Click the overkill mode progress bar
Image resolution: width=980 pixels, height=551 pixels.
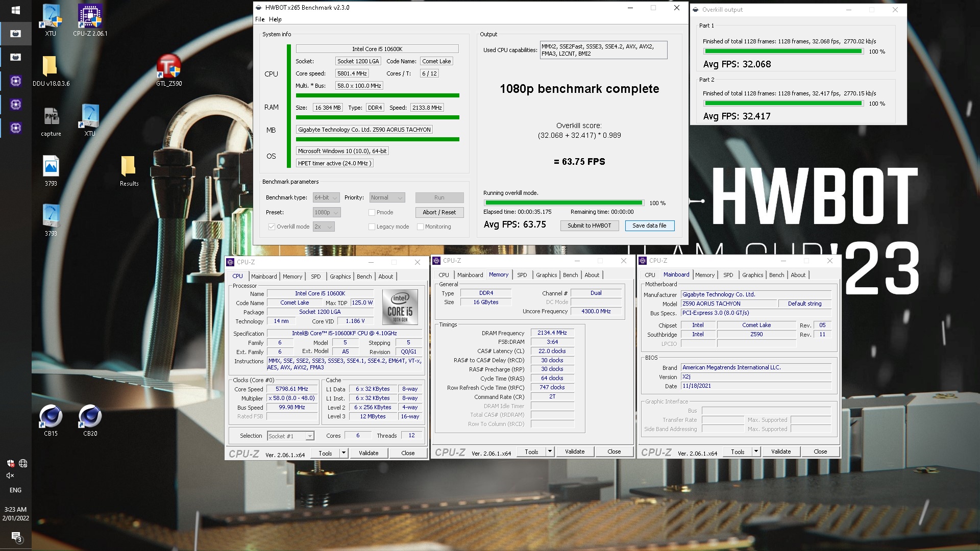[563, 203]
